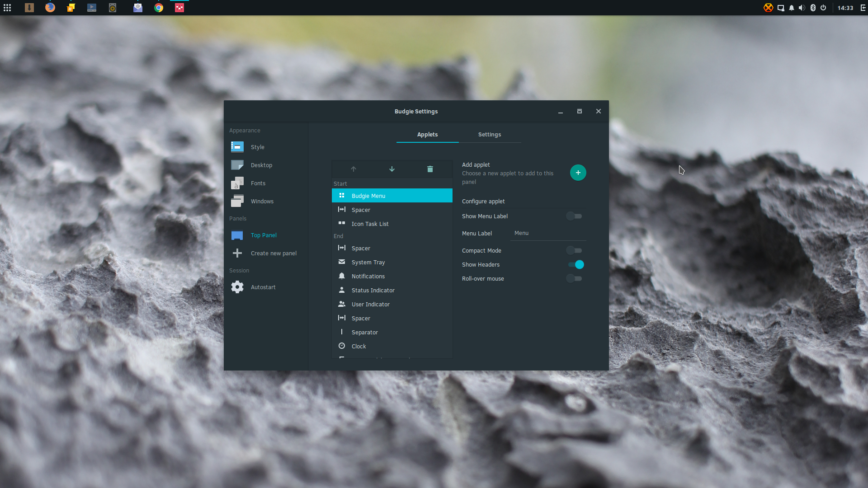868x488 pixels.
Task: Open the Style settings page
Action: coord(266,147)
